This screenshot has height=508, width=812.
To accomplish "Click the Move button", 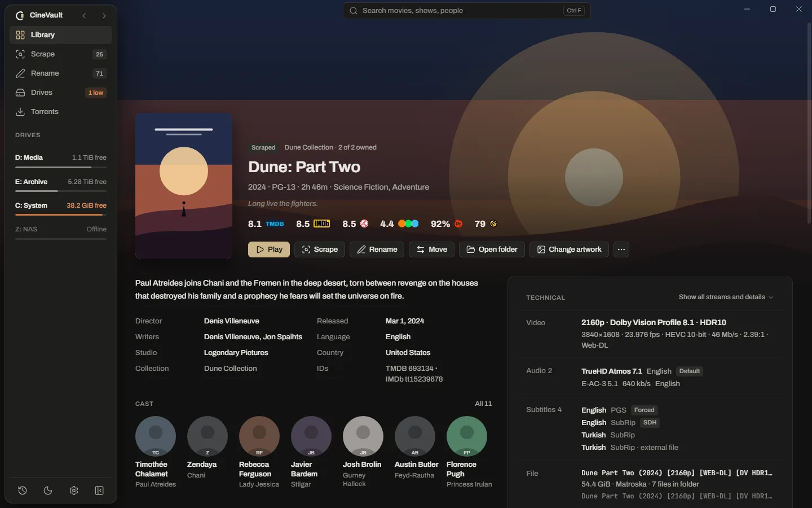I will (432, 249).
